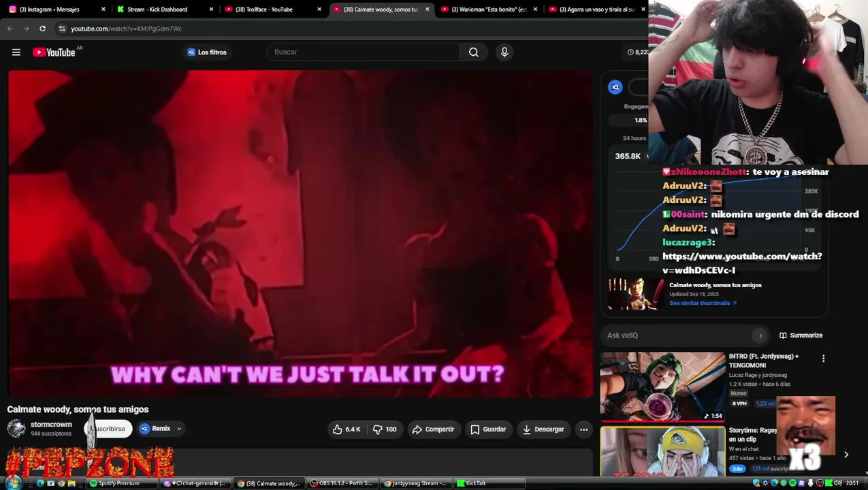Start voice search with the microphone icon
This screenshot has height=490, width=868.
(504, 52)
